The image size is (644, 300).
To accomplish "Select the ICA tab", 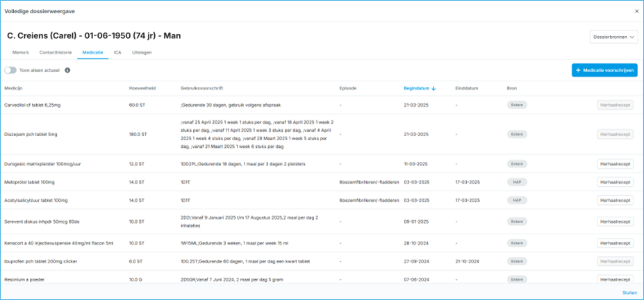I will pos(117,52).
